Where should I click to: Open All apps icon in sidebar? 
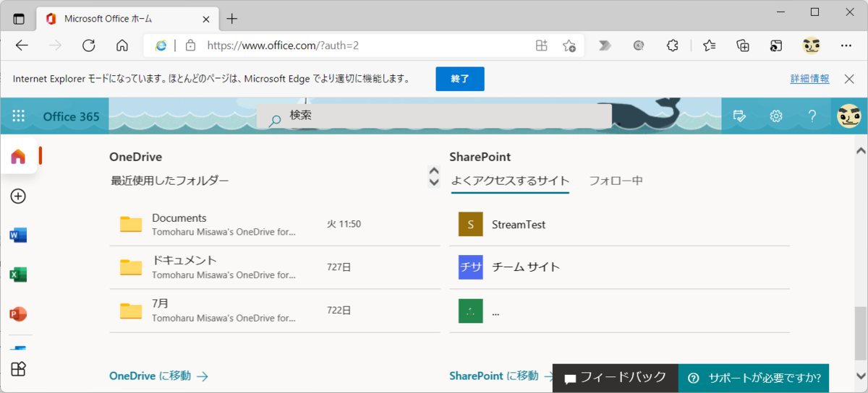tap(18, 368)
